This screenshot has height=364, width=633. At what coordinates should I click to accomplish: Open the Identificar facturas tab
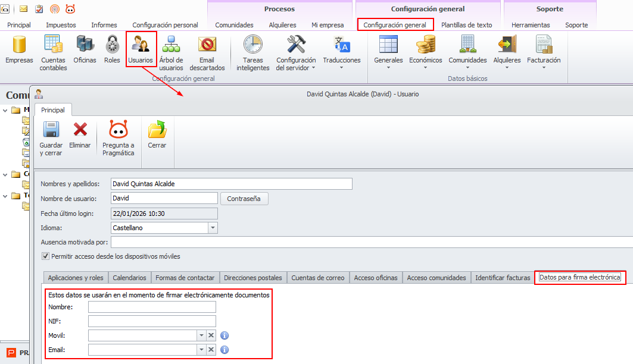(503, 278)
